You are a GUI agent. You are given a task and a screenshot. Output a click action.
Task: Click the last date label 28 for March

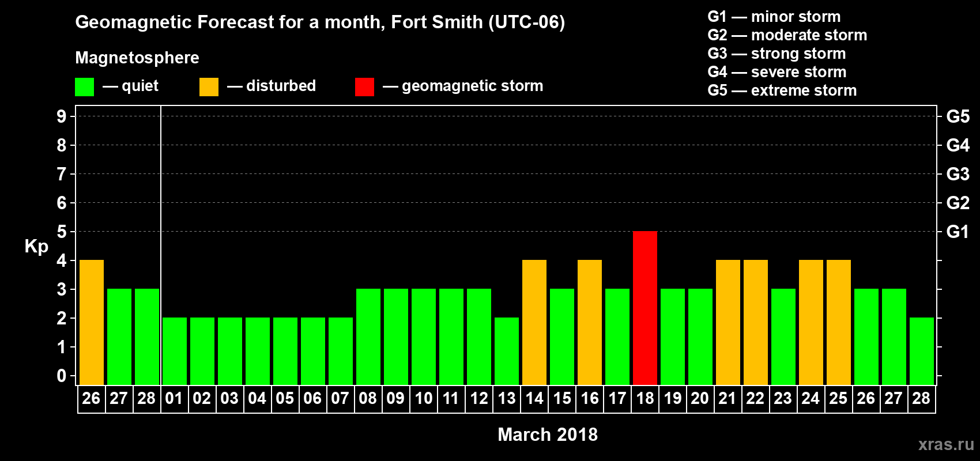[922, 399]
